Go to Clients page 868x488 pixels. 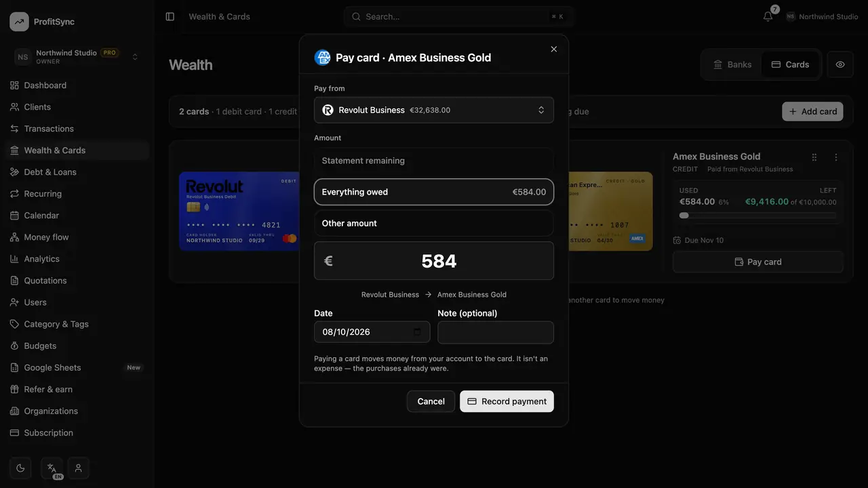coord(77,107)
